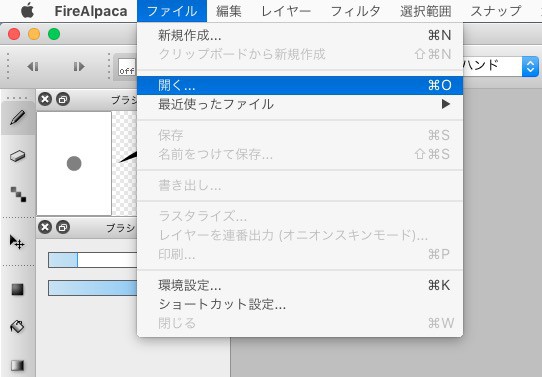Close the brush control panel
Image resolution: width=542 pixels, height=377 pixels.
coord(45,227)
